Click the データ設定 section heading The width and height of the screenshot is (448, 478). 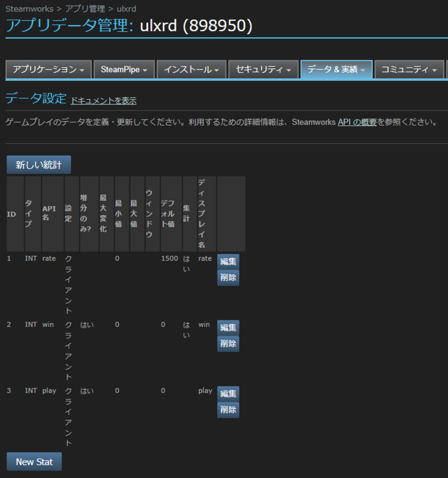coord(36,99)
